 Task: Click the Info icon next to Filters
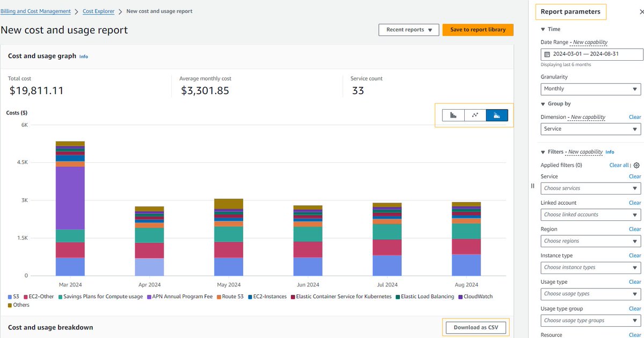[610, 152]
